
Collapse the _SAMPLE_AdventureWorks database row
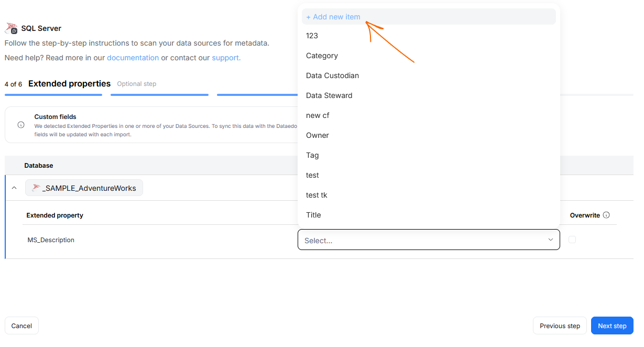pos(14,188)
